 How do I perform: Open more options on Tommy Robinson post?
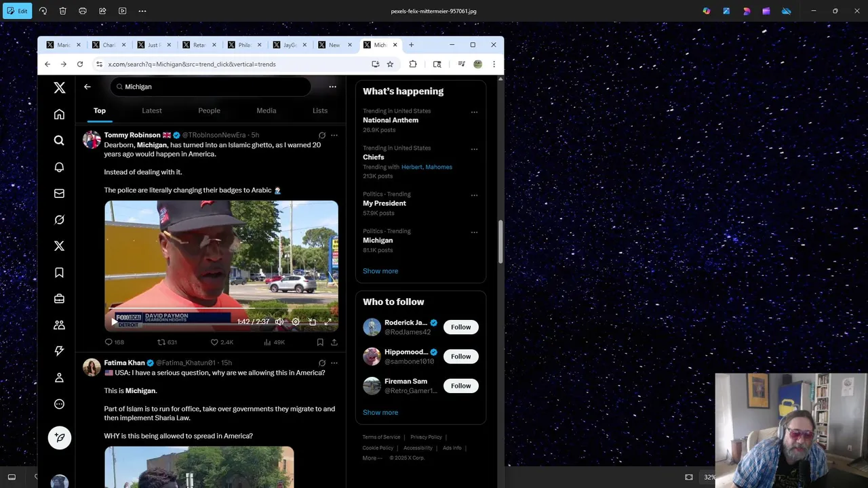334,136
